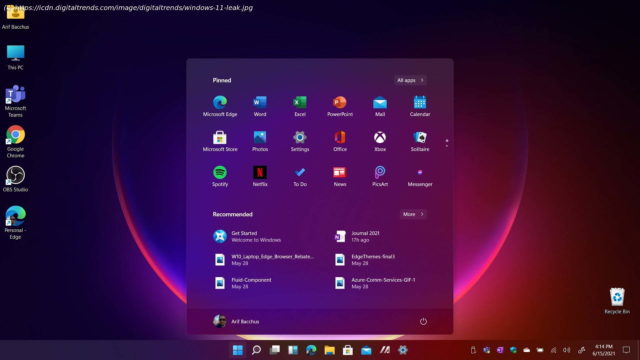
Task: Select Personal - Edge desktop shortcut
Action: pos(15,222)
